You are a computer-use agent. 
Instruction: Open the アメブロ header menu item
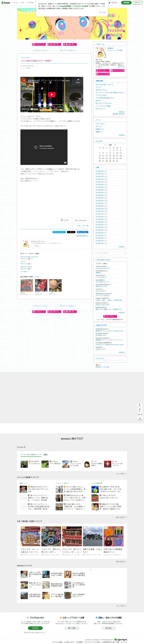[31, 3]
